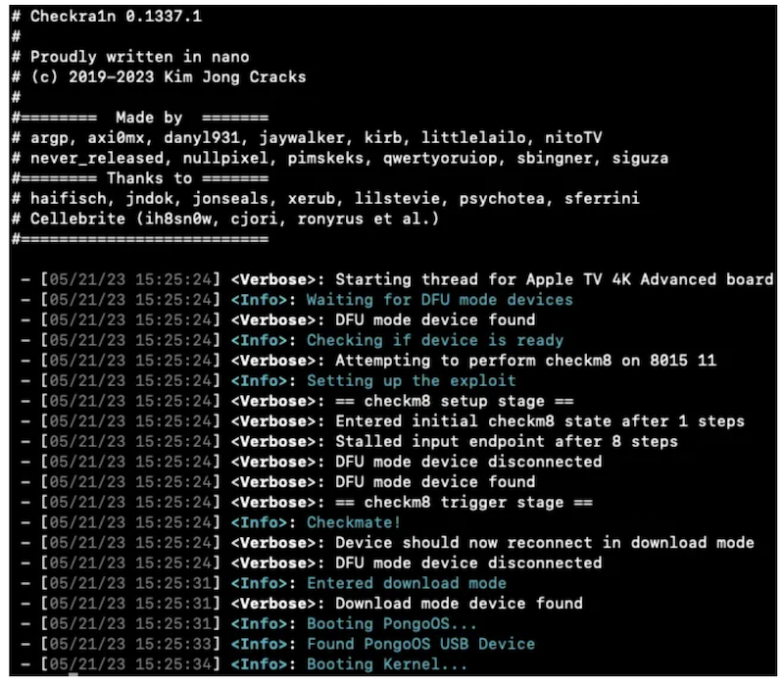Click the "checkm8 trigger stage" log text
Image resolution: width=784 pixels, height=686 pixels.
point(464,502)
